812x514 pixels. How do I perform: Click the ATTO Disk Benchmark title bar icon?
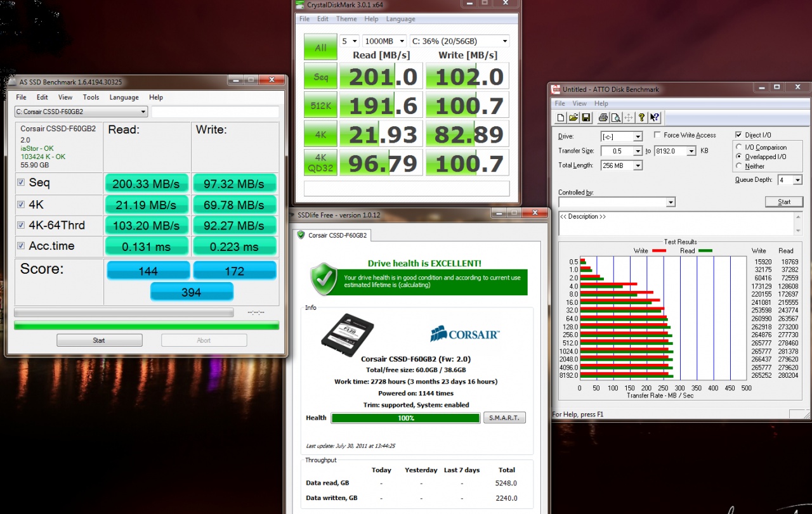click(x=556, y=89)
